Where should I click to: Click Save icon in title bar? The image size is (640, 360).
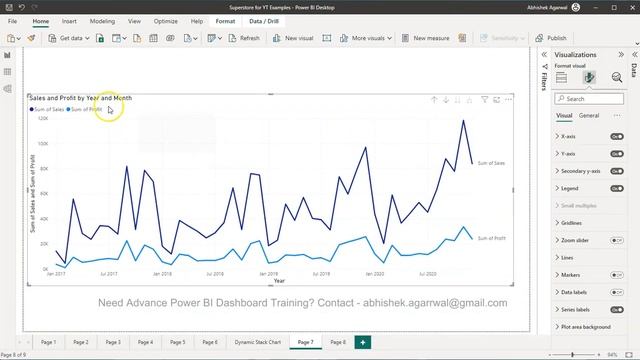click(x=9, y=7)
